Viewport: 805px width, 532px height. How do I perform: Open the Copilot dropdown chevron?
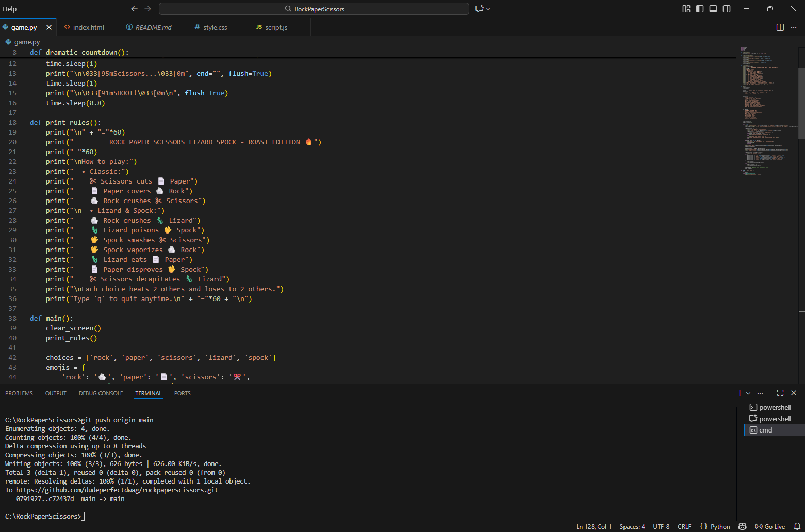[488, 9]
